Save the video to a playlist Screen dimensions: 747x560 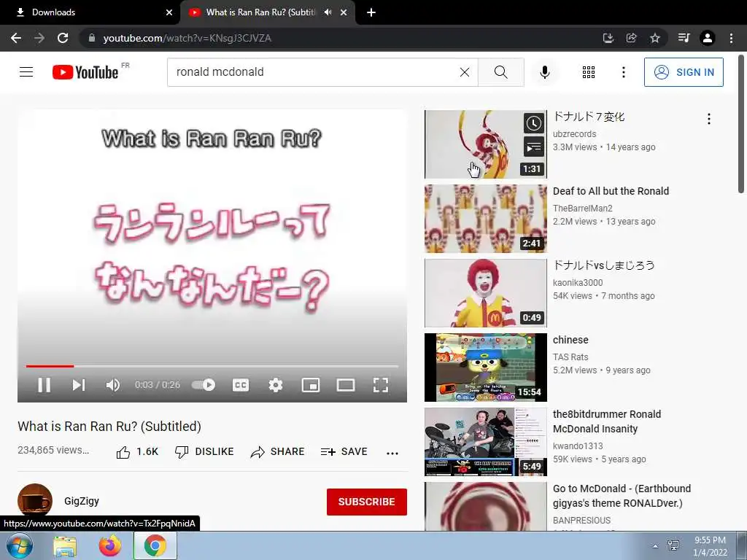point(344,452)
